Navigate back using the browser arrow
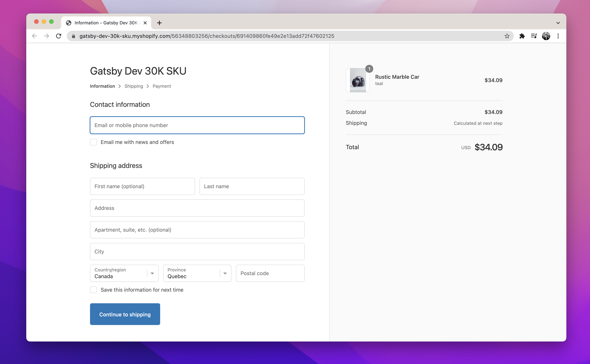The image size is (590, 364). point(35,36)
